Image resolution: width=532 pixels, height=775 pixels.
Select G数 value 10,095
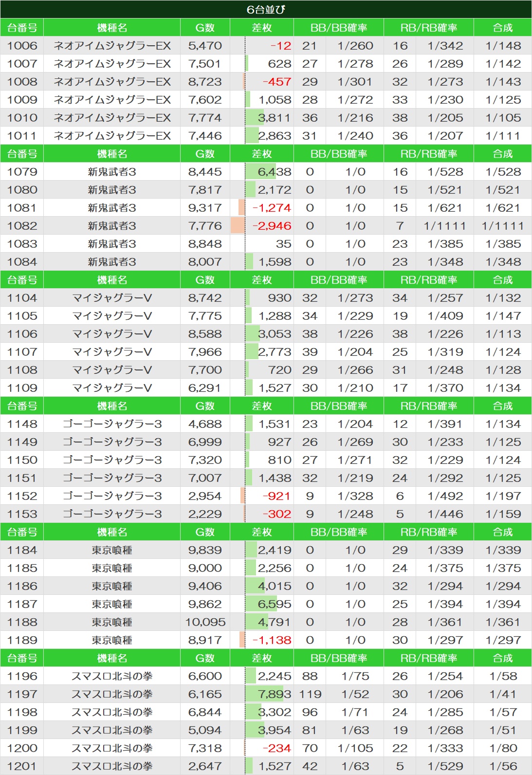tap(205, 622)
